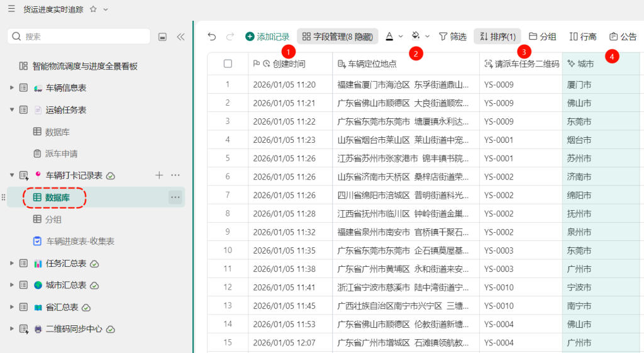The image size is (644, 353).
Task: Expand the 省汇总表 tree node
Action: click(11, 307)
